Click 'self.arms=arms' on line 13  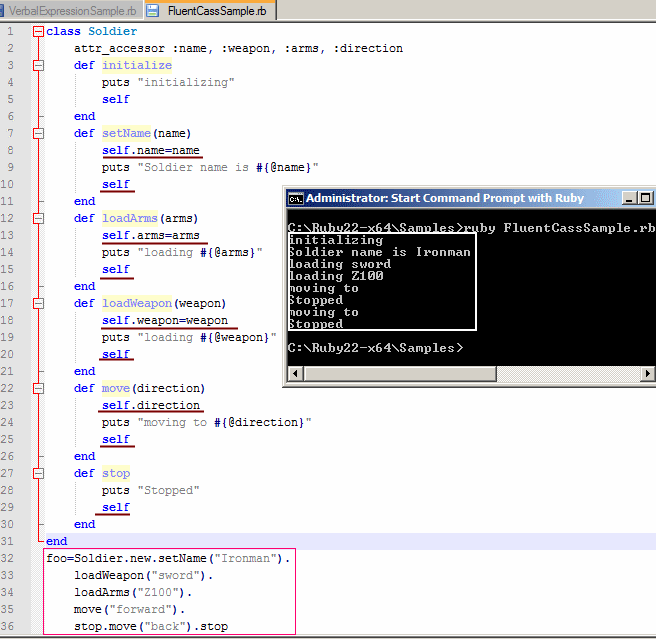click(151, 235)
